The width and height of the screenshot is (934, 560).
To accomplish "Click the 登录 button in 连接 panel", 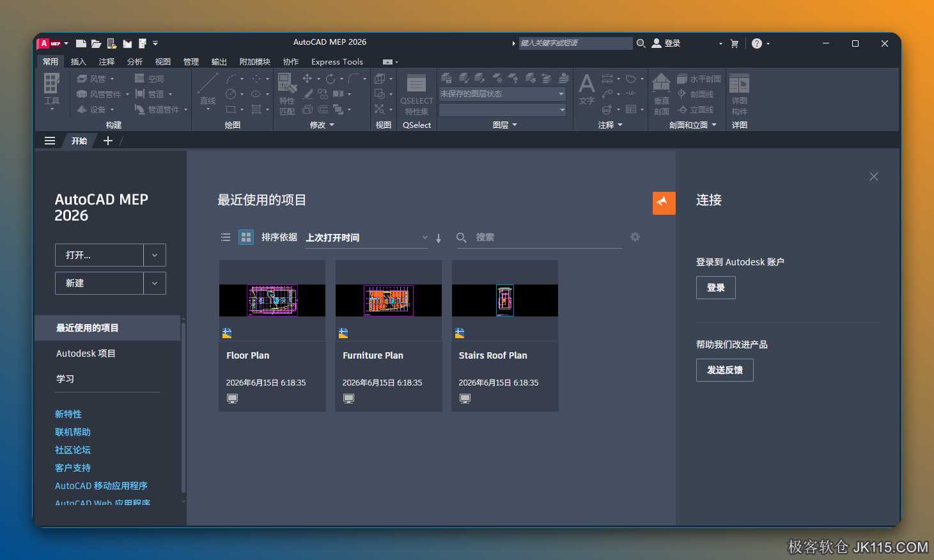I will pyautogui.click(x=715, y=288).
